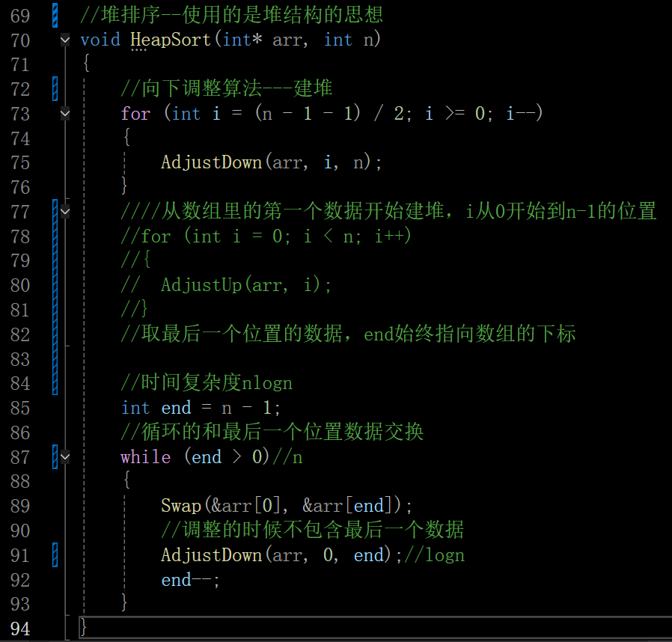Click the '//堆排序' comment on line 69
The image size is (672, 642).
[231, 15]
